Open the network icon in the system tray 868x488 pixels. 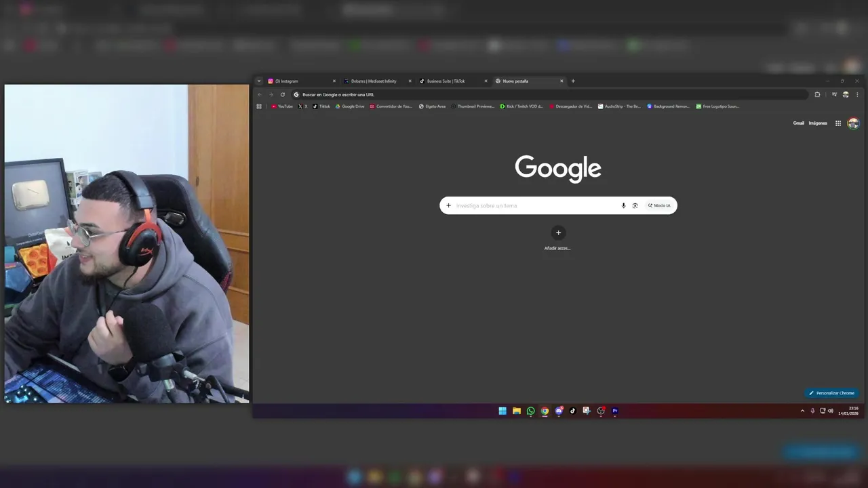[823, 411]
